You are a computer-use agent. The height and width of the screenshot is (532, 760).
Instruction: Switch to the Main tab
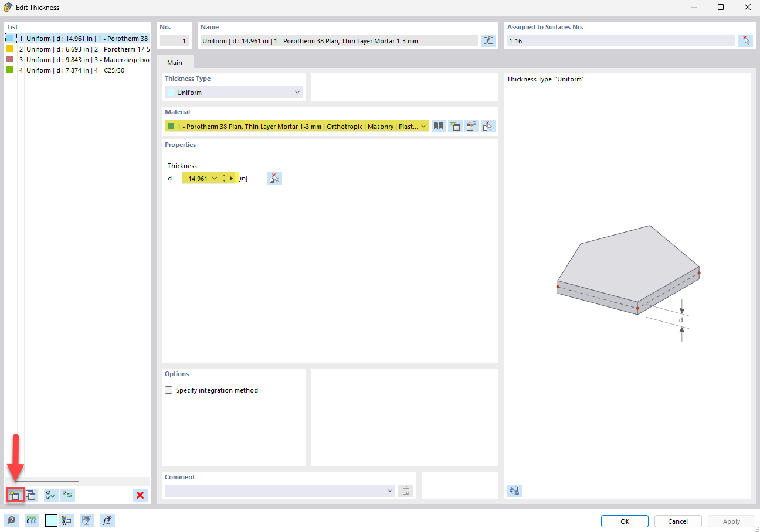pos(175,62)
